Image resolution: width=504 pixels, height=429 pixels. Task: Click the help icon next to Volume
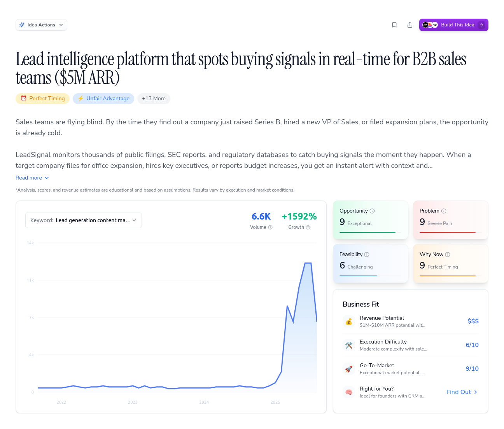(x=270, y=227)
